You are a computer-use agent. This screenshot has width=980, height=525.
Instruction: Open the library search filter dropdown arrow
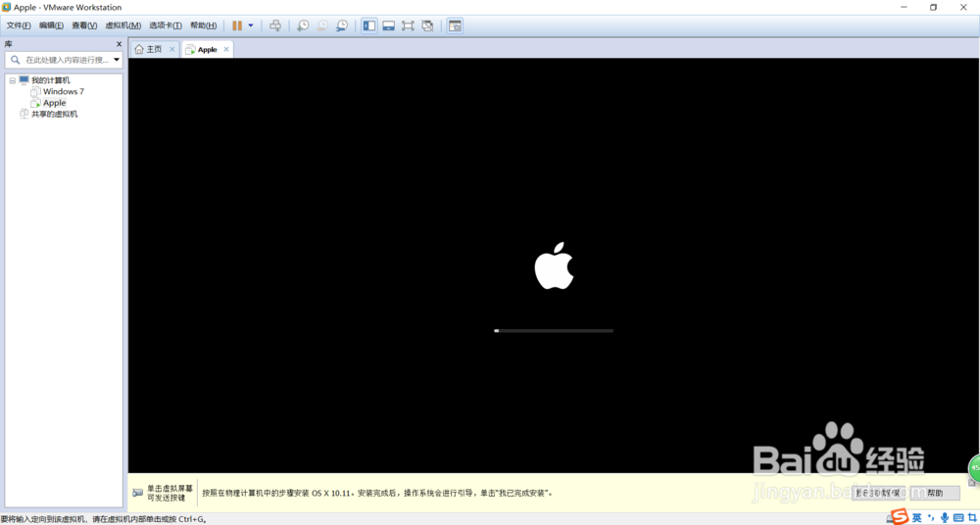(x=117, y=60)
